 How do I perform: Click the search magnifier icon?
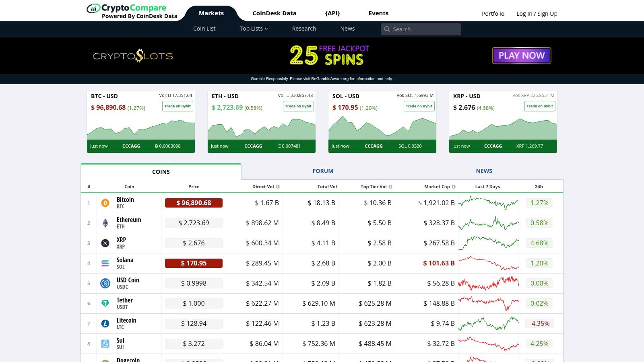pyautogui.click(x=387, y=29)
